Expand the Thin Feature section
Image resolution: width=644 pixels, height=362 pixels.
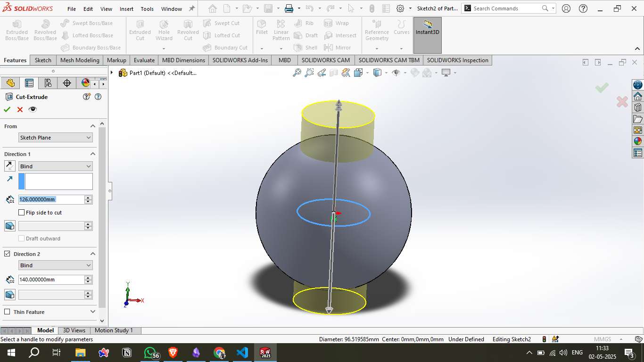(93, 312)
